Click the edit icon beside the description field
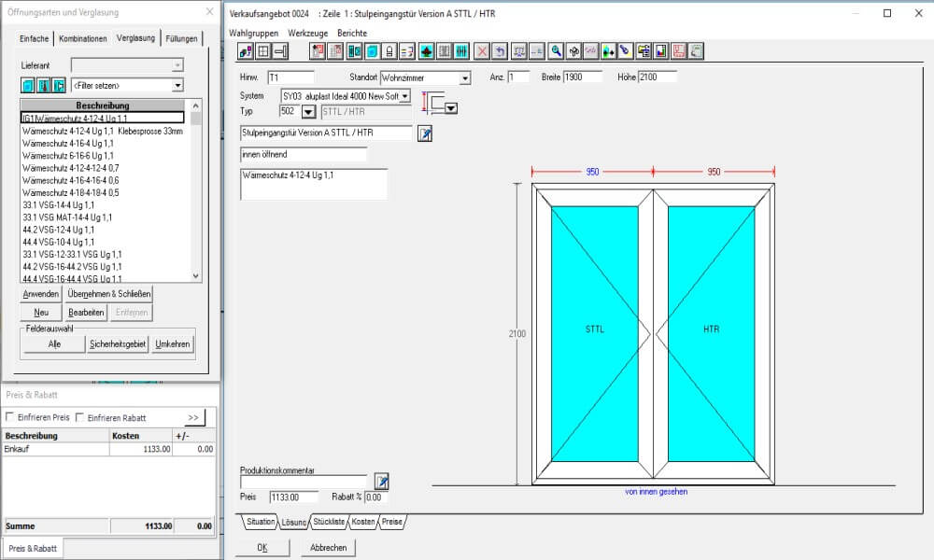 pyautogui.click(x=425, y=133)
